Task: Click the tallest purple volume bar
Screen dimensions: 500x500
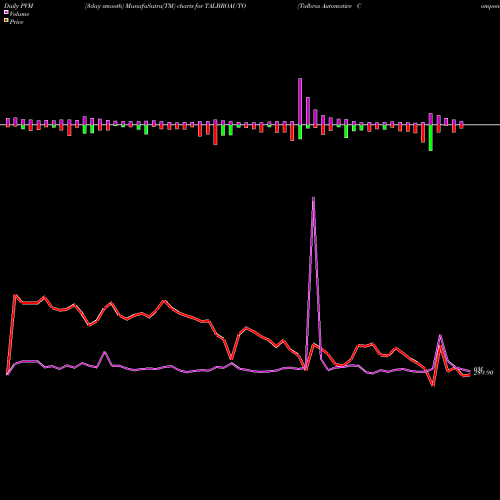Action: tap(300, 101)
